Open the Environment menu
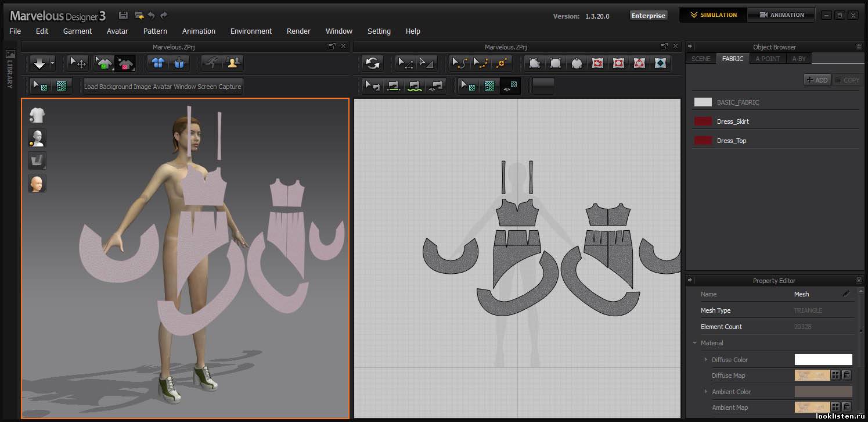 point(251,31)
